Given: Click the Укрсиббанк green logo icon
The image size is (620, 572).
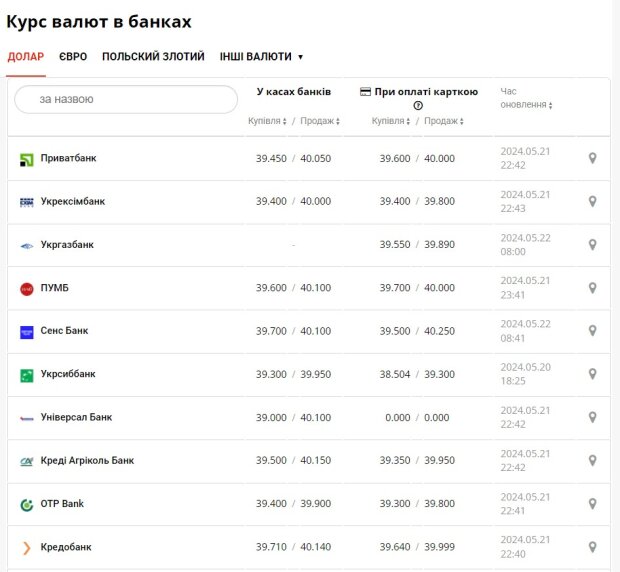Looking at the screenshot, I should coord(27,375).
